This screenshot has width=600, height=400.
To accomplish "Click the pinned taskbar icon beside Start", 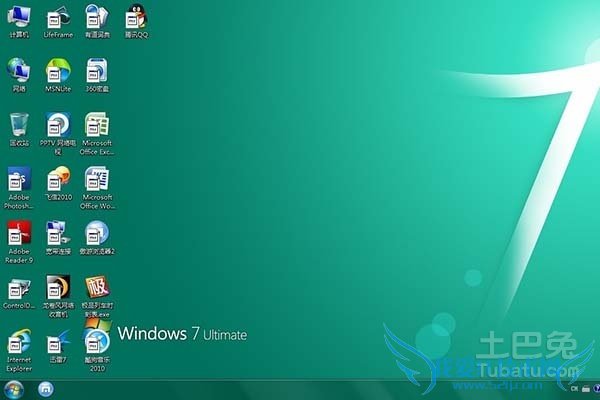I will point(45,388).
